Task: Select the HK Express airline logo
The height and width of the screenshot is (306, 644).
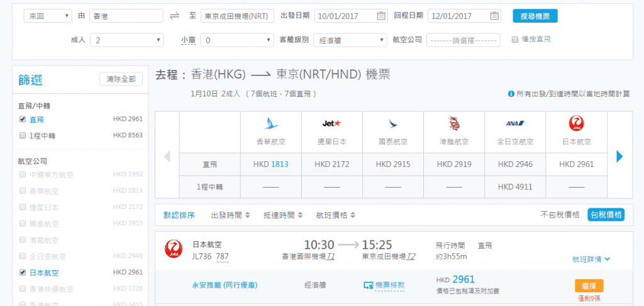Action: [272, 123]
